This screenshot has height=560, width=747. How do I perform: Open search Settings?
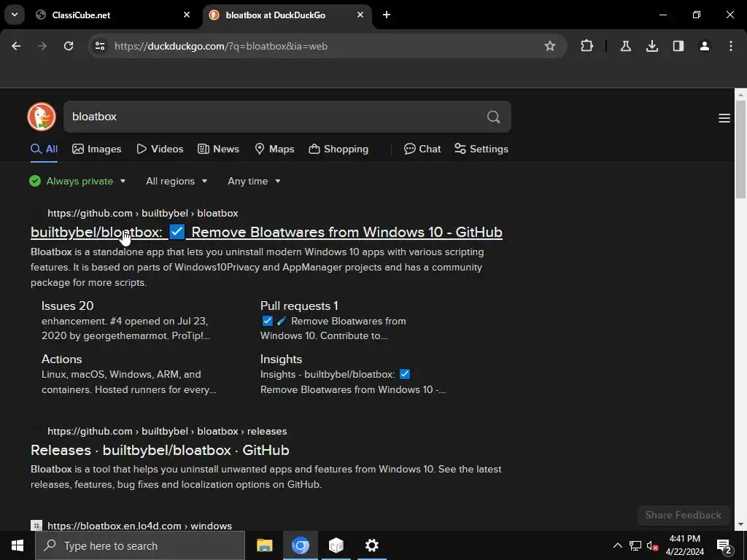[481, 149]
